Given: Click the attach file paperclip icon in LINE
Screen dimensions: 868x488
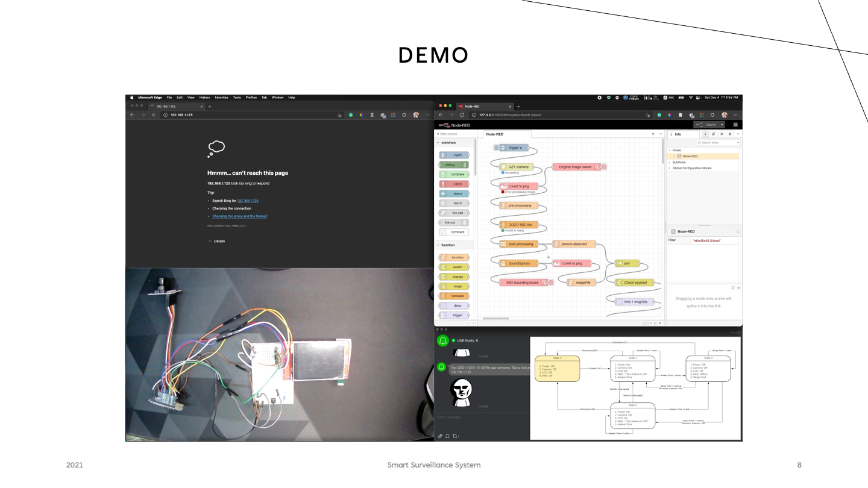Looking at the screenshot, I should click(440, 436).
